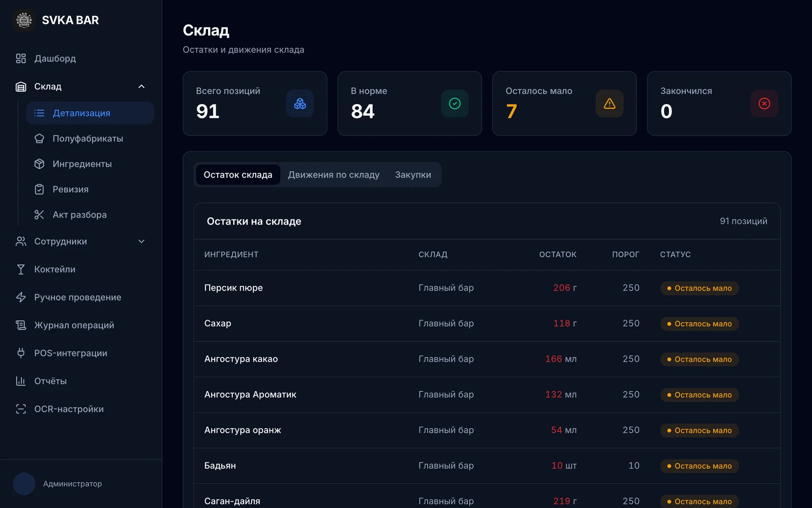Switch to the Закупки tab
The height and width of the screenshot is (508, 812).
pyautogui.click(x=413, y=175)
